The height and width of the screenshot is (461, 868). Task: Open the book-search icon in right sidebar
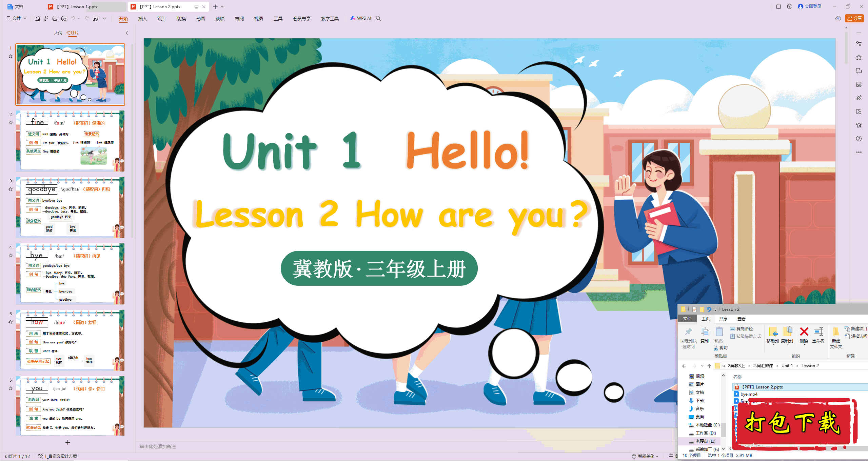tap(859, 112)
